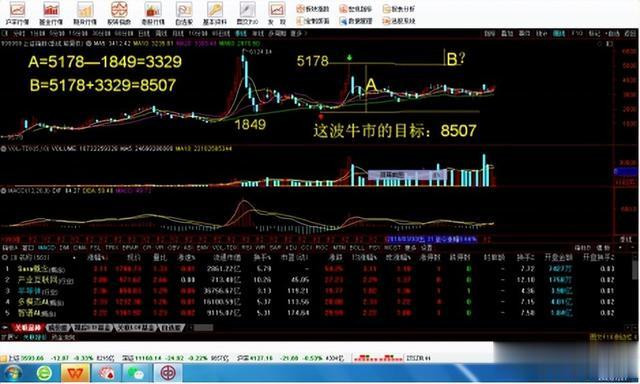The image size is (640, 384).
Task: Switch chart period to 周线
Action: [162, 33]
